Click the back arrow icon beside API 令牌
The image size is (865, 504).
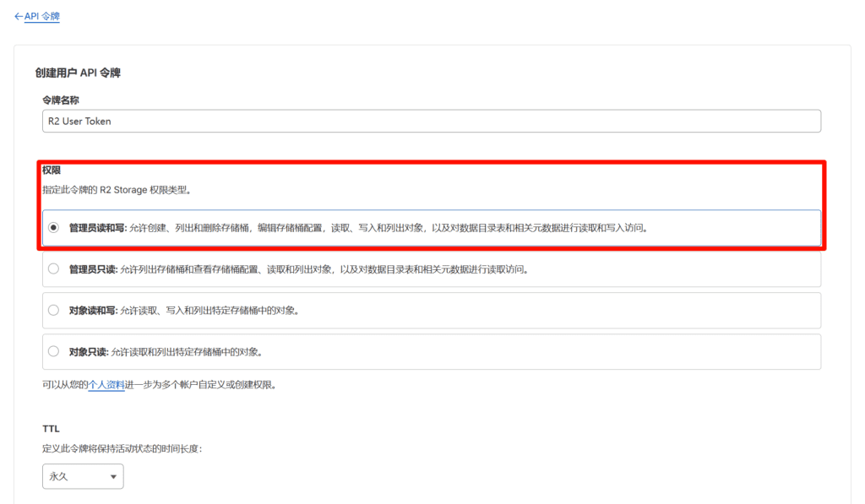[x=19, y=17]
